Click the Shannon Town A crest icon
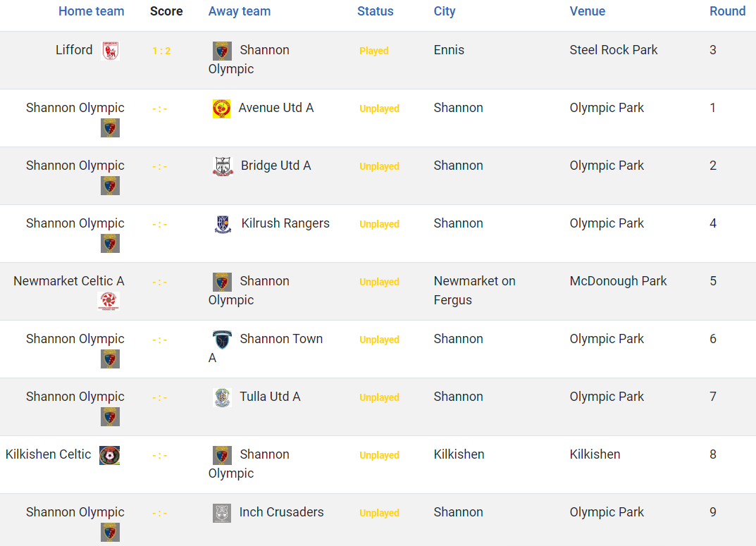 pyautogui.click(x=222, y=340)
